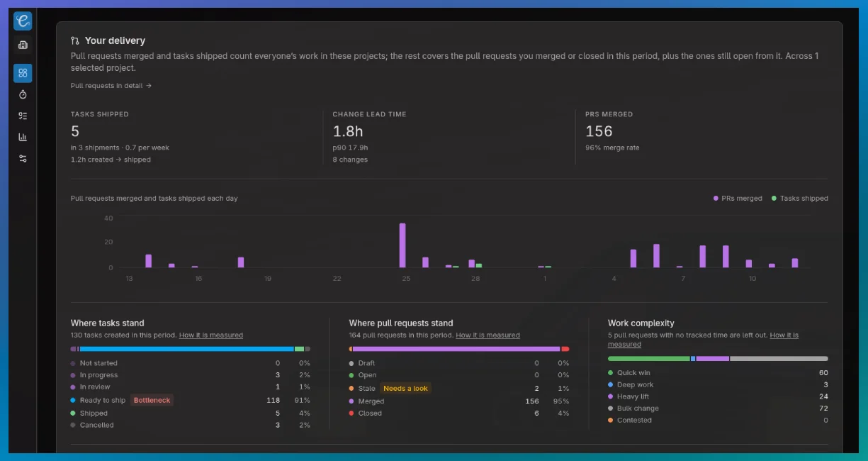Click the Where tasks stand heading
Image resolution: width=868 pixels, height=461 pixels.
pos(108,323)
